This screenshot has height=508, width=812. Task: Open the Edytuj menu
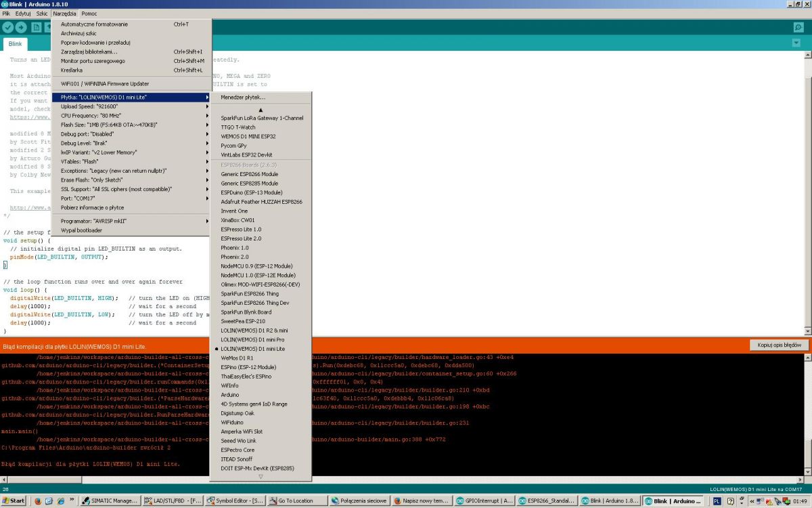[x=23, y=14]
